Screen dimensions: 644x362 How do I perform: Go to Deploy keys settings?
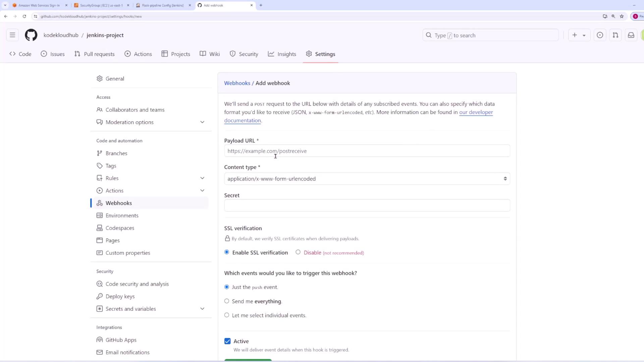(120, 296)
